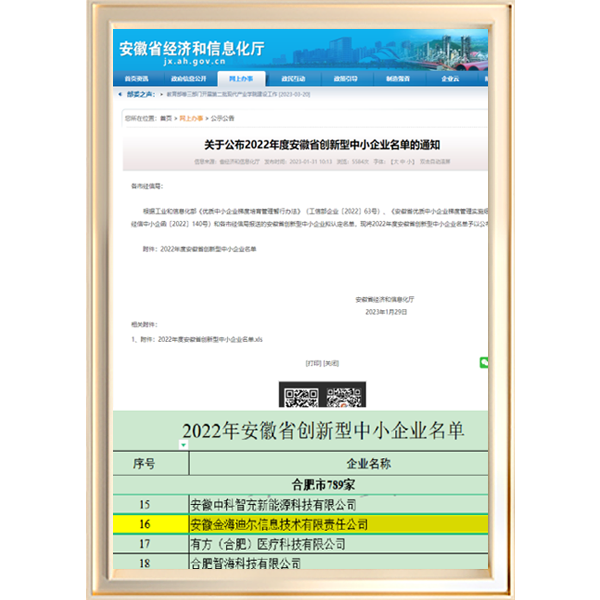Image resolution: width=600 pixels, height=600 pixels.
Task: Click the green WeChat share icon
Action: 484,362
